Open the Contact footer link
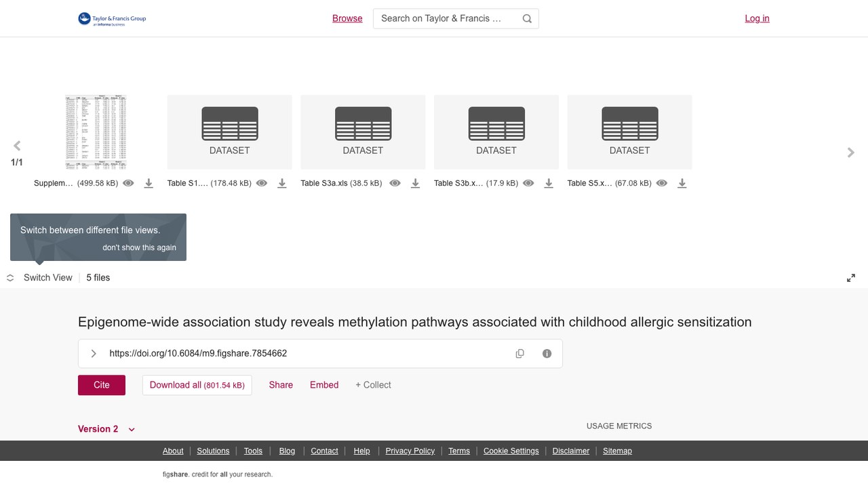Screen dimensions: 868x488 324,451
